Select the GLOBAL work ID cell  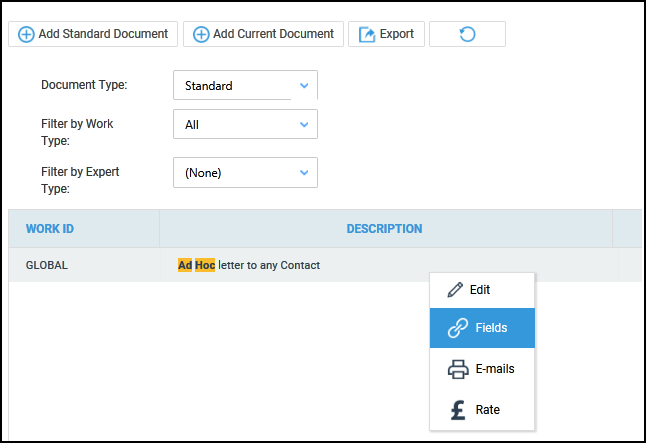tap(48, 265)
